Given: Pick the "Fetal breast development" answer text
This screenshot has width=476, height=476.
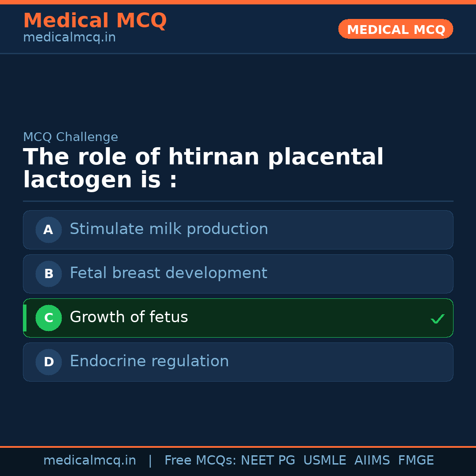Looking at the screenshot, I should [x=168, y=273].
